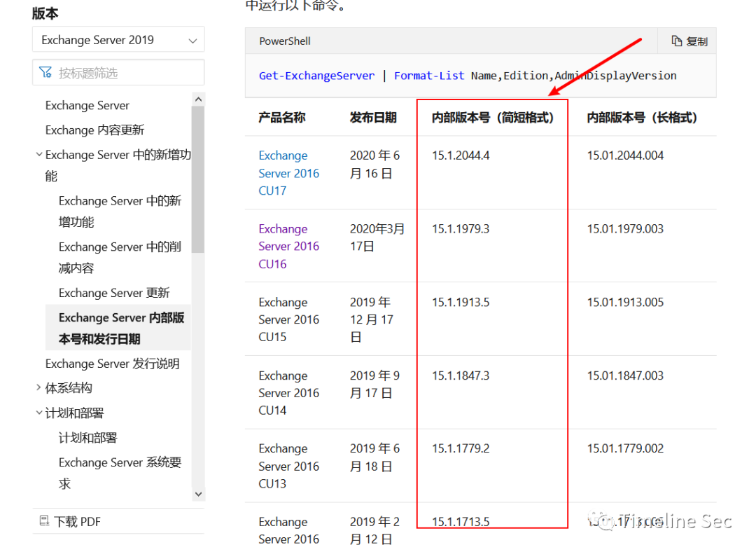Image resolution: width=756 pixels, height=552 pixels.
Task: Open Exchange Server 发行说明 item
Action: pyautogui.click(x=112, y=364)
